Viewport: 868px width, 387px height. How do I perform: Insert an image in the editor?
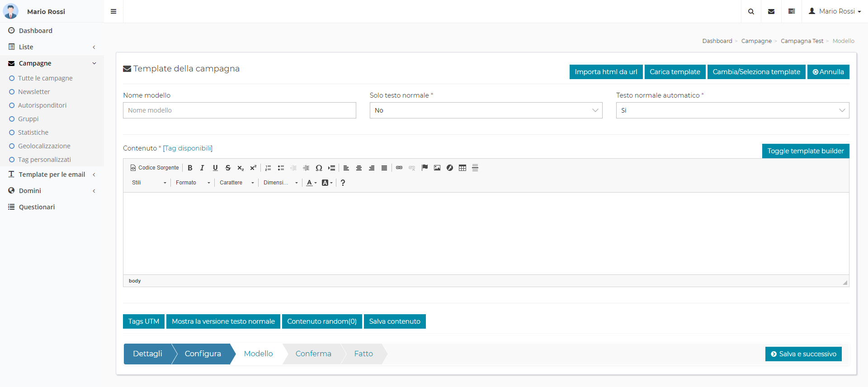click(x=437, y=168)
